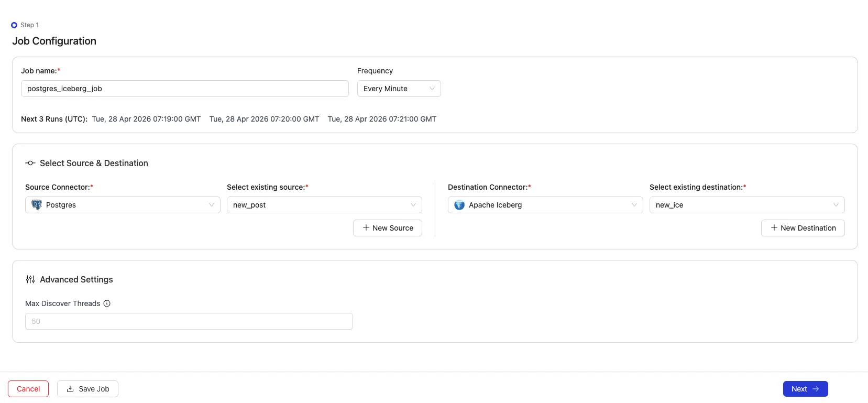Expand the Select existing source dropdown

(x=324, y=205)
